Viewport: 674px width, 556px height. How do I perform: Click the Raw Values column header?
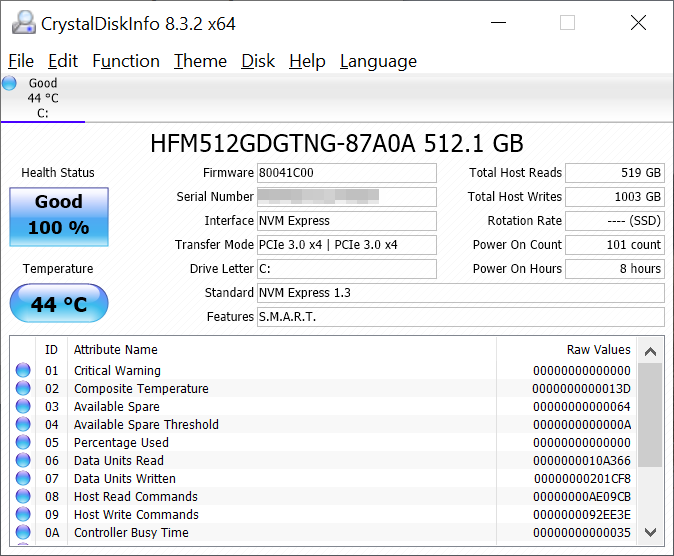[567, 350]
